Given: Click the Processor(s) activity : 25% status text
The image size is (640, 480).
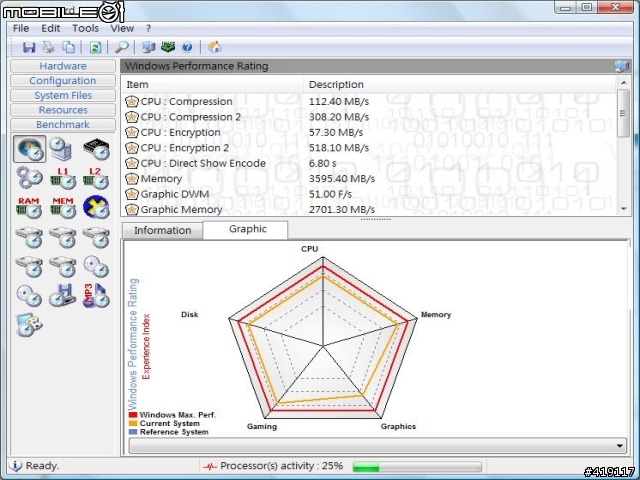Looking at the screenshot, I should click(282, 466).
